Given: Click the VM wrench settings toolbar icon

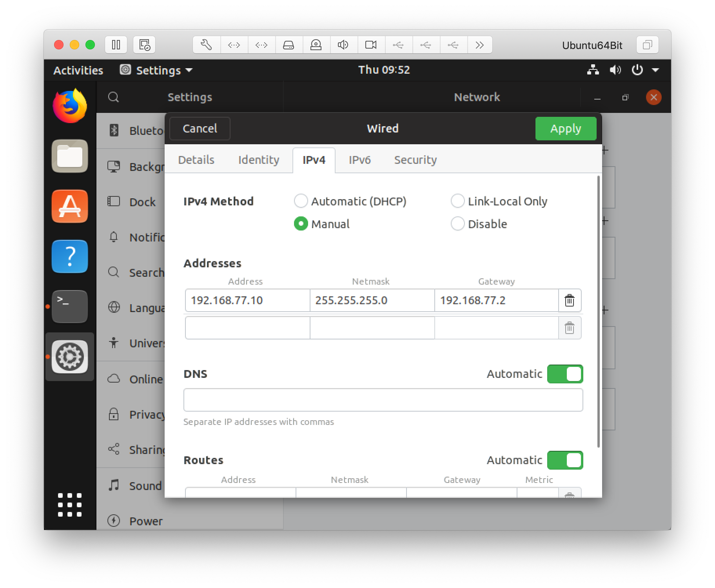Looking at the screenshot, I should tap(207, 45).
